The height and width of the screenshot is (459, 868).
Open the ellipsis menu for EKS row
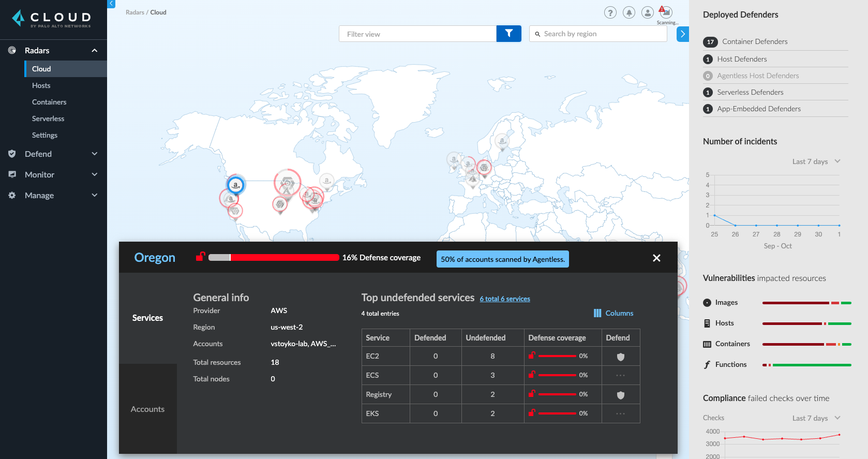tap(621, 413)
